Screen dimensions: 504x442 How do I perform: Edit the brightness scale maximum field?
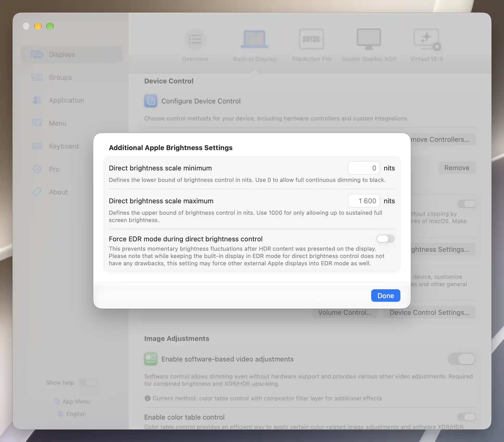click(x=364, y=201)
